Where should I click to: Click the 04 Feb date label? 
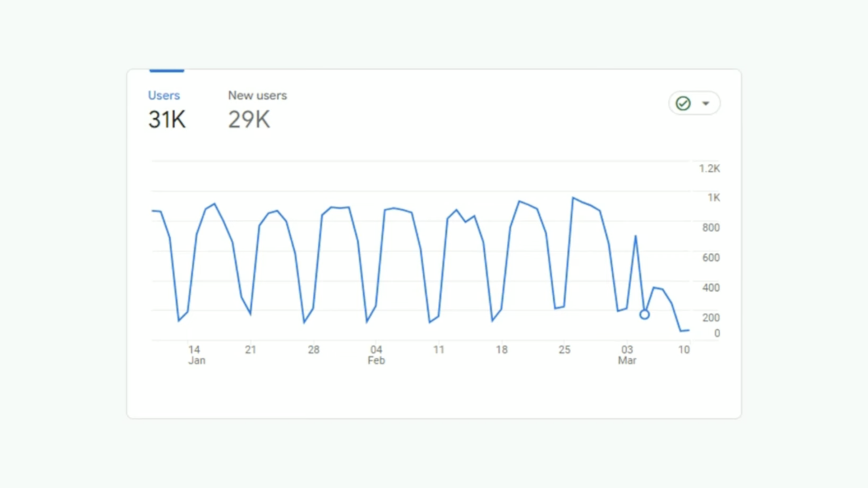(x=376, y=354)
